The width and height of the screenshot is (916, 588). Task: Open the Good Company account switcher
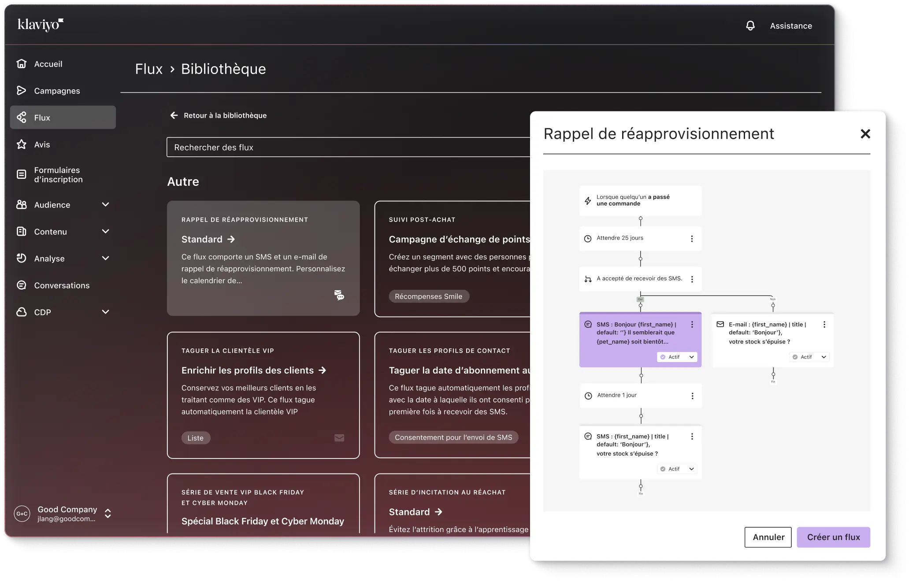pyautogui.click(x=108, y=514)
